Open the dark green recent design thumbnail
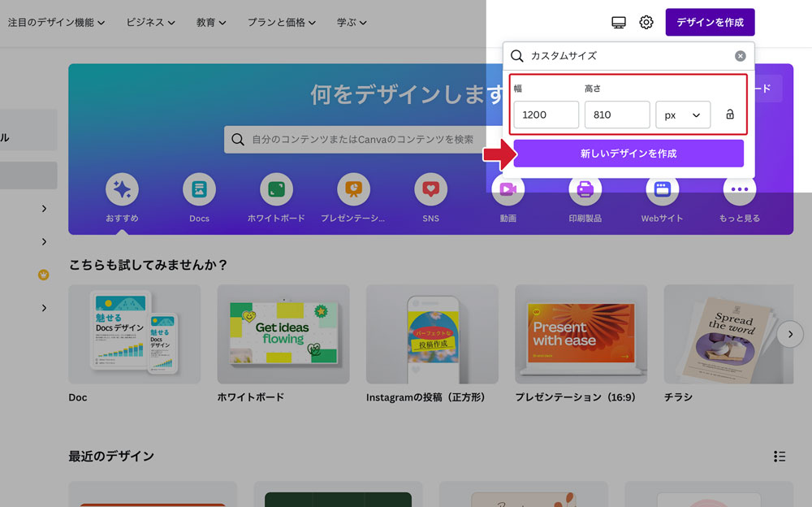This screenshot has height=507, width=812. 338,494
